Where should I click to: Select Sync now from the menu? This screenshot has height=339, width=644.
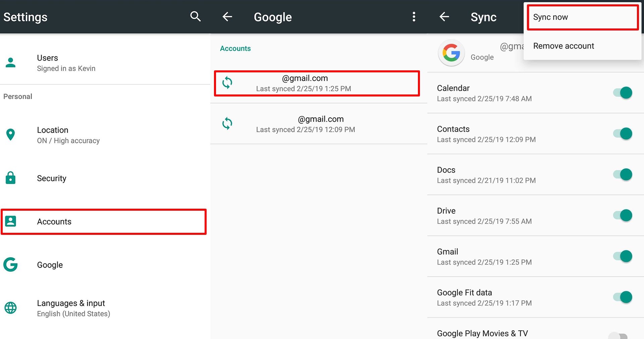click(583, 17)
